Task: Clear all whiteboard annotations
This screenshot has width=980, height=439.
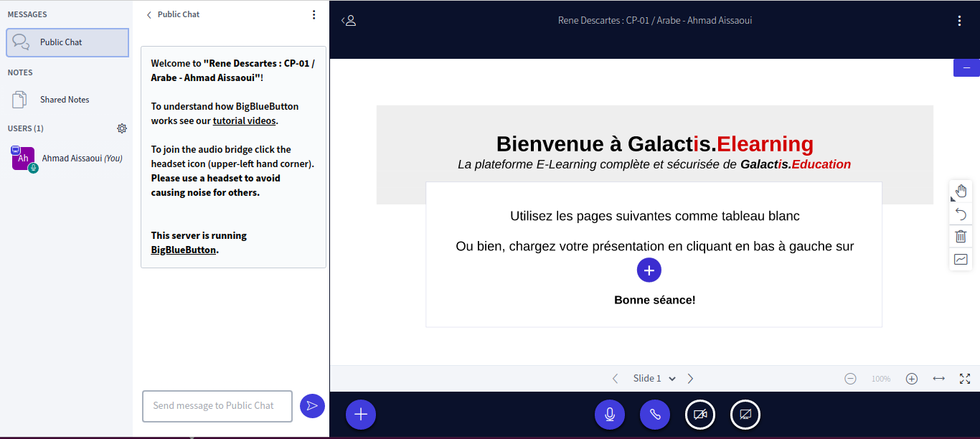Action: (961, 236)
